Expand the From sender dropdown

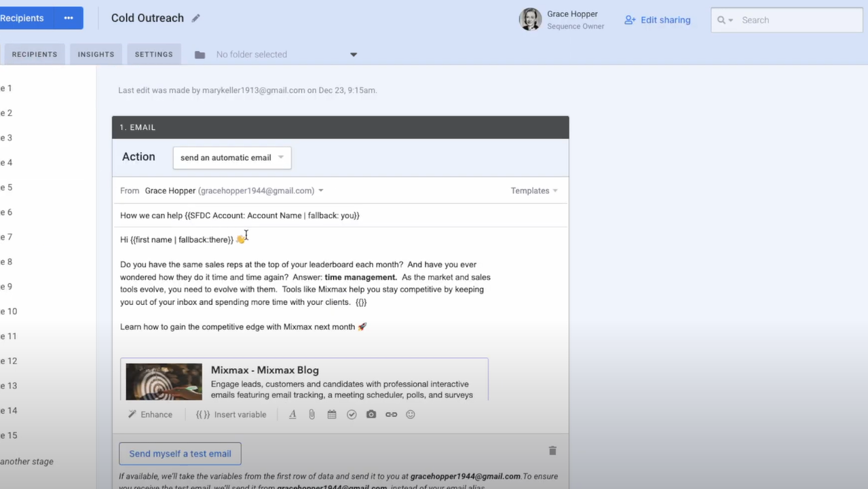[321, 191]
